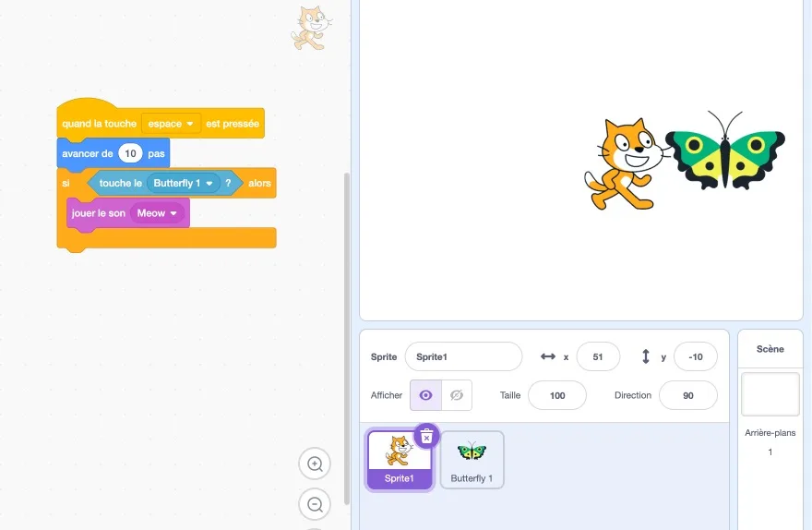Click the butterfly sprite on the stage
The image size is (812, 530).
click(725, 151)
